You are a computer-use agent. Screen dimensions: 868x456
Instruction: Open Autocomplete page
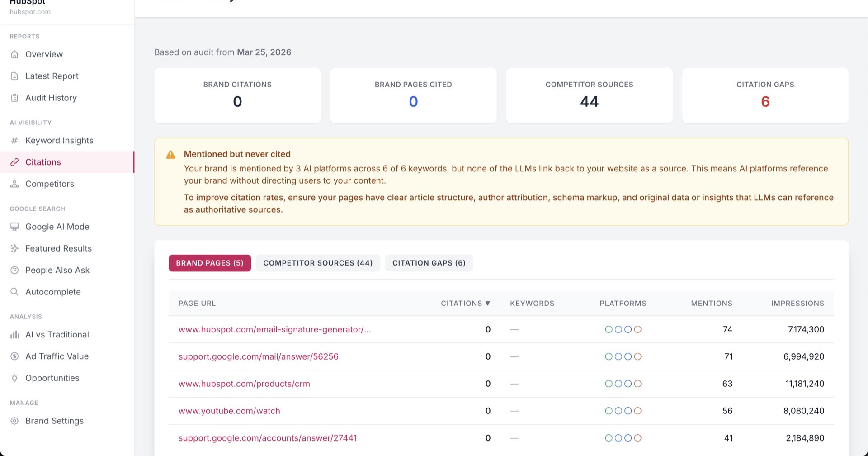coord(67,292)
